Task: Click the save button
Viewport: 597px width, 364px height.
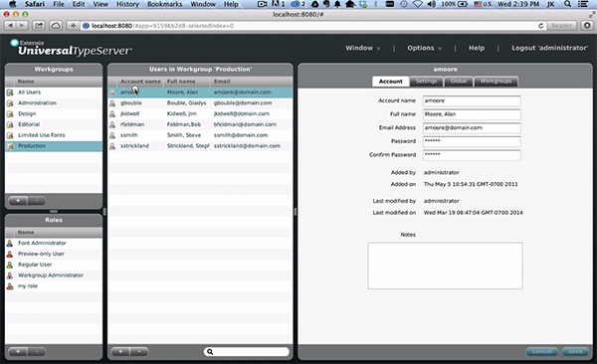Action: coord(575,351)
